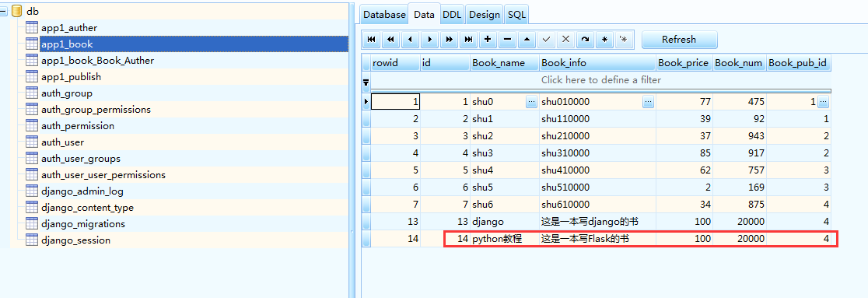
Task: Open the SQL tab
Action: click(516, 15)
